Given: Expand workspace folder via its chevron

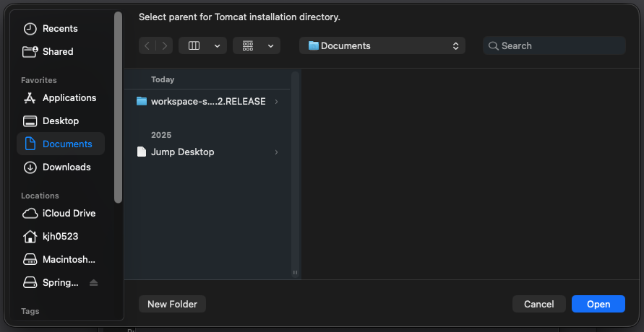Looking at the screenshot, I should [276, 101].
